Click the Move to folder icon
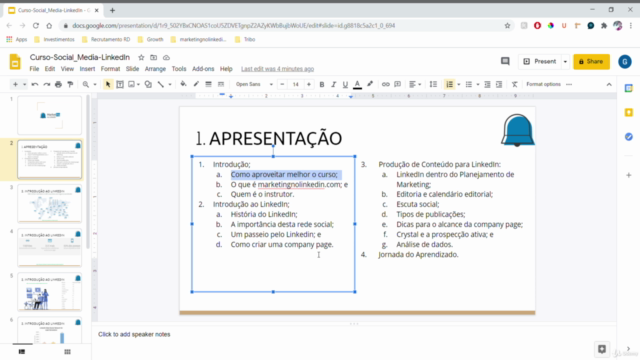This screenshot has height=360, width=640. 153,58
